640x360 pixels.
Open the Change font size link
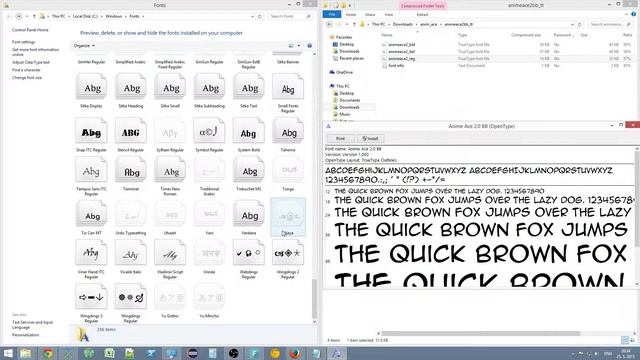point(27,78)
